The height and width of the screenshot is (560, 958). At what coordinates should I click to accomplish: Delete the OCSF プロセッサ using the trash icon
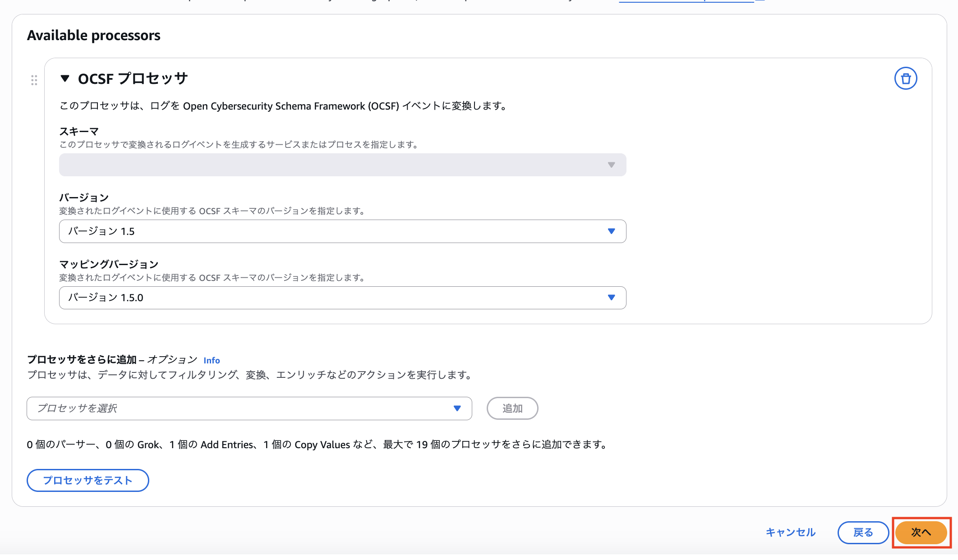(x=905, y=78)
